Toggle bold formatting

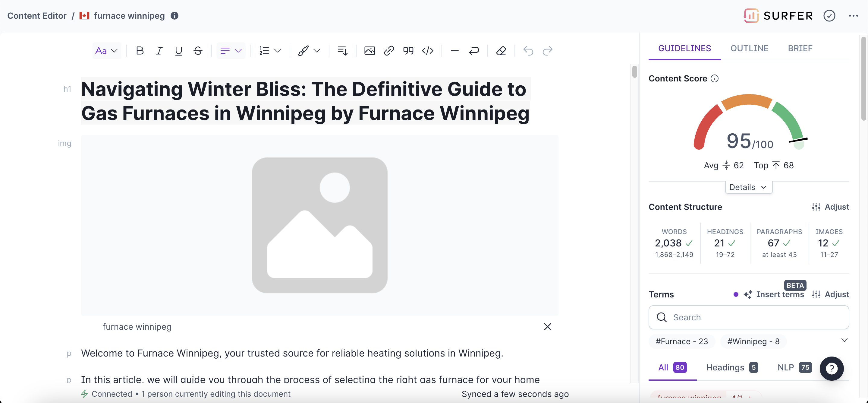140,51
